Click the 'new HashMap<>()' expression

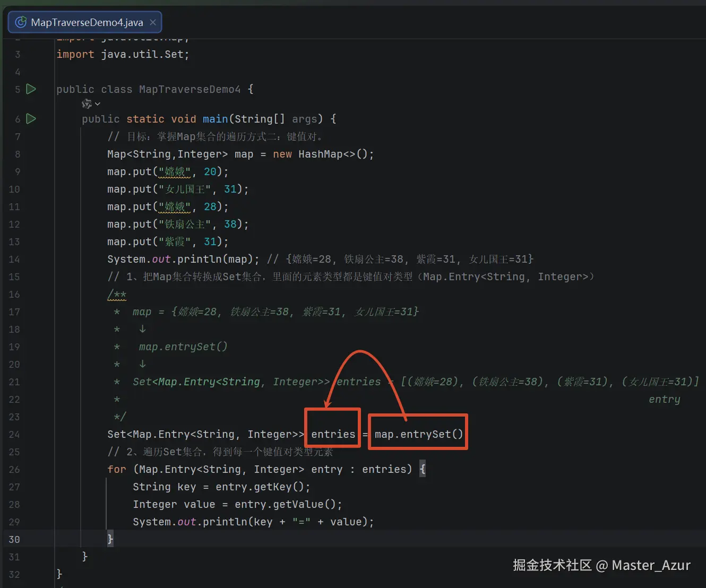click(320, 154)
